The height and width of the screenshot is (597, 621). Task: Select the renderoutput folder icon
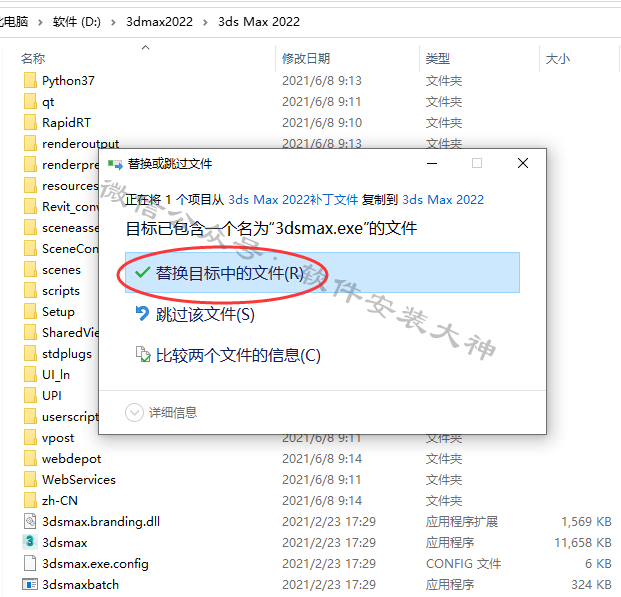coord(30,143)
